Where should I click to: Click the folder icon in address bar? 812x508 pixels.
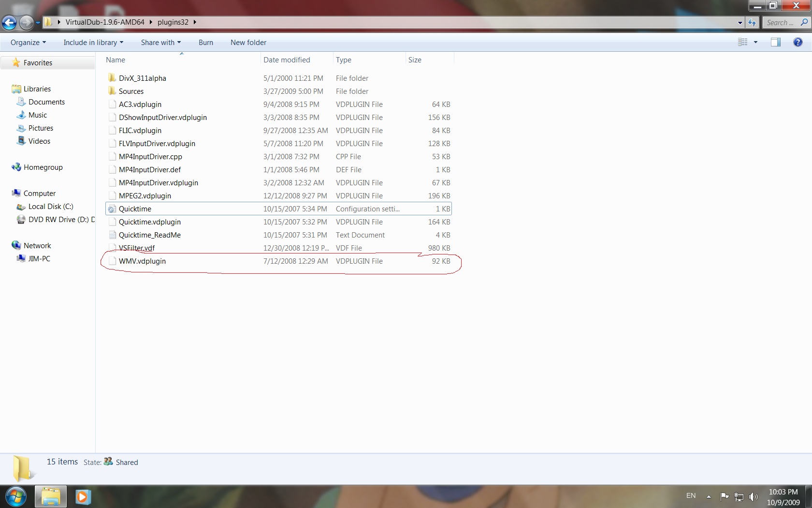pyautogui.click(x=48, y=22)
